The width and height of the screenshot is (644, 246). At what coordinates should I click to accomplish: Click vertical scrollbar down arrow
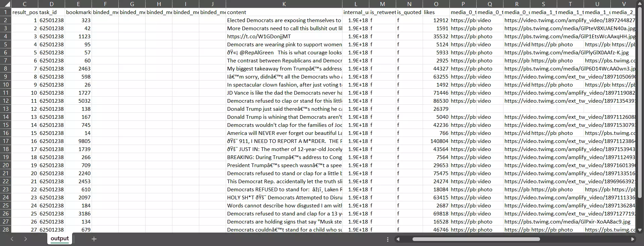click(640, 230)
